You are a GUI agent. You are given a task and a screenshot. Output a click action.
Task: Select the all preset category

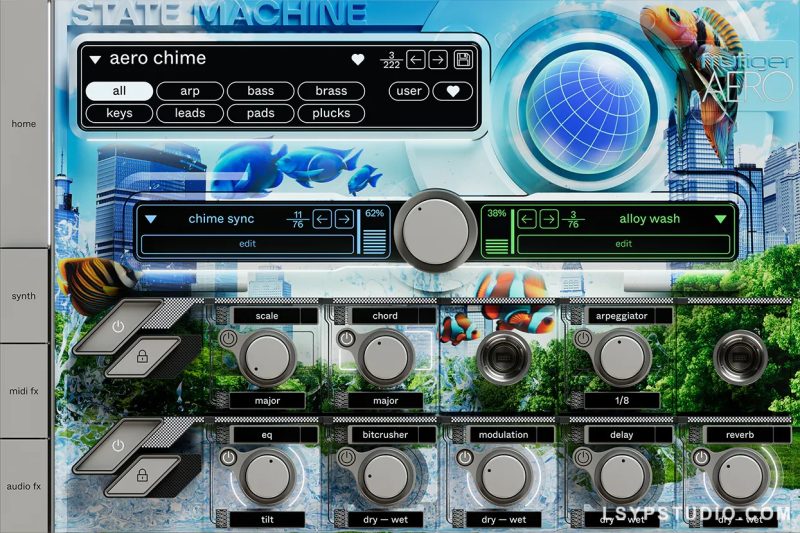(x=119, y=91)
